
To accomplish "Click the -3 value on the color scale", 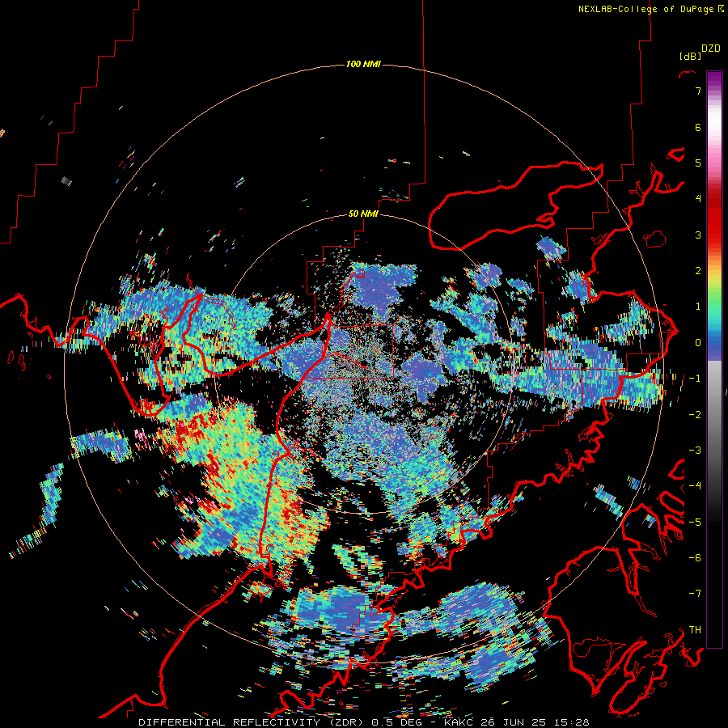I will (x=695, y=450).
